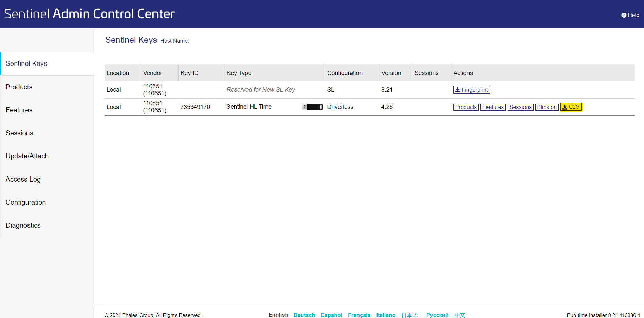View the Access Log page
The image size is (644, 318).
pyautogui.click(x=23, y=179)
